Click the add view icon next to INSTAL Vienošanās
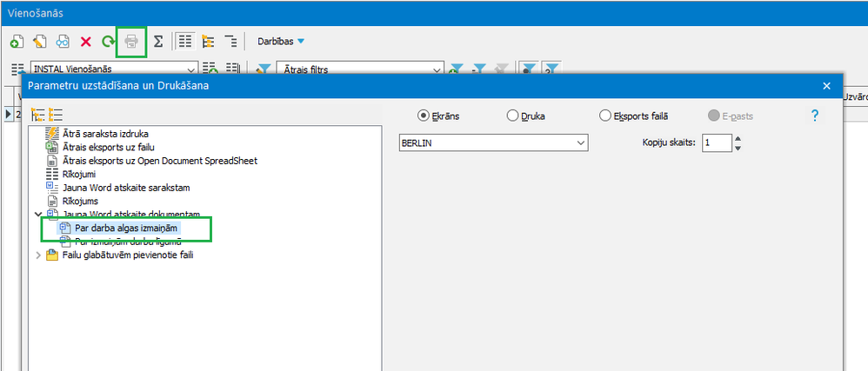868x371 pixels. 210,68
